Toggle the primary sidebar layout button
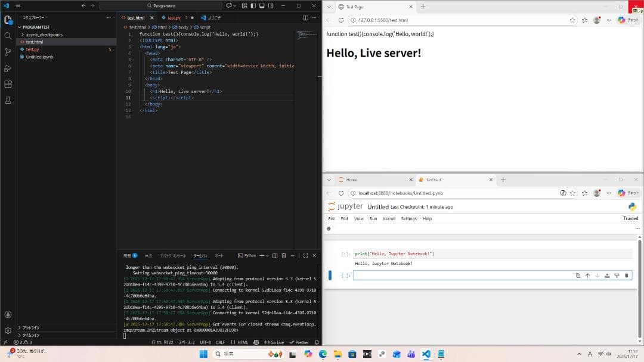This screenshot has width=644, height=362. [x=252, y=5]
